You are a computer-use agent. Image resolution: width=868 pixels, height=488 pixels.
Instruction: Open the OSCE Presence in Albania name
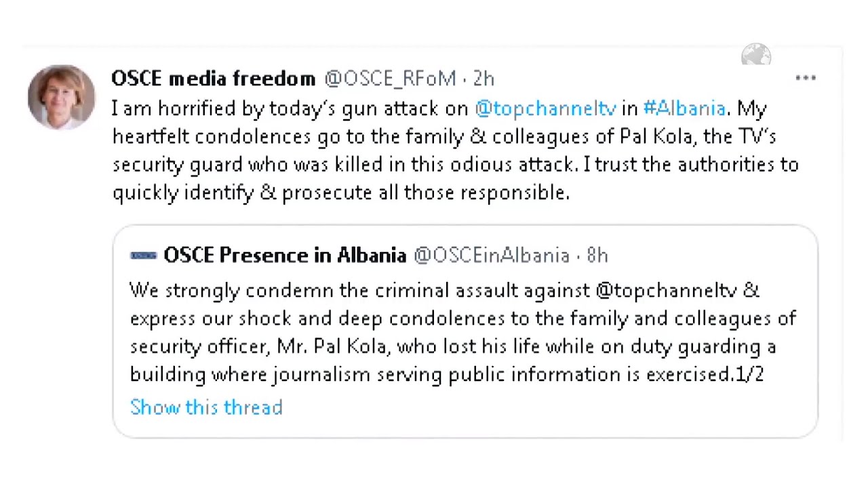[285, 256]
